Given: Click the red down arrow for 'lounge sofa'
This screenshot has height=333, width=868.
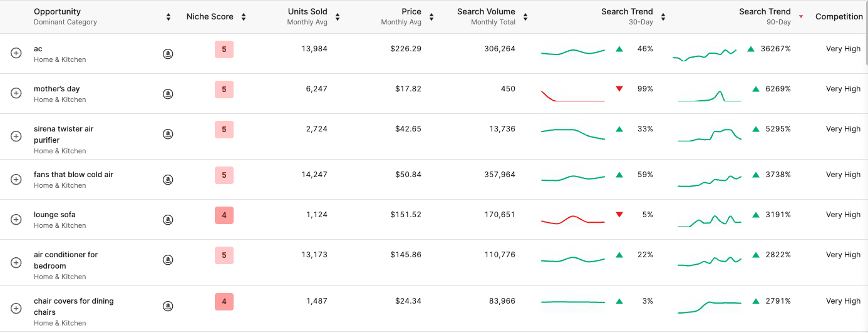Looking at the screenshot, I should (619, 215).
